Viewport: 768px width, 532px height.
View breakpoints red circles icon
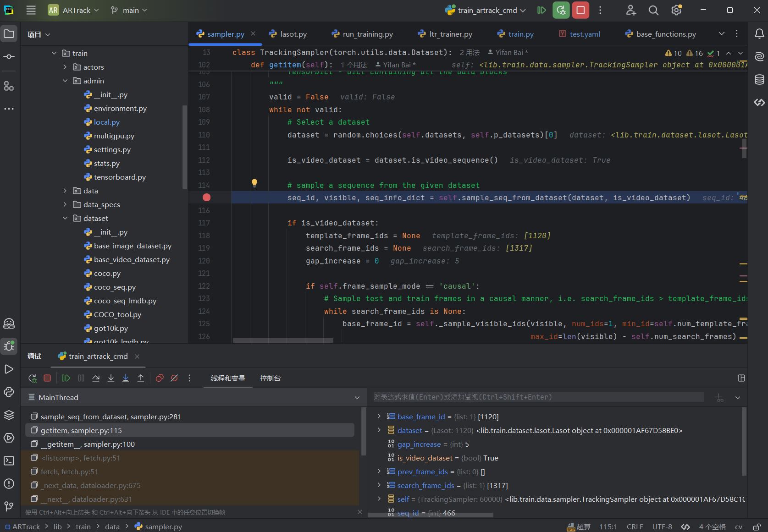(160, 378)
